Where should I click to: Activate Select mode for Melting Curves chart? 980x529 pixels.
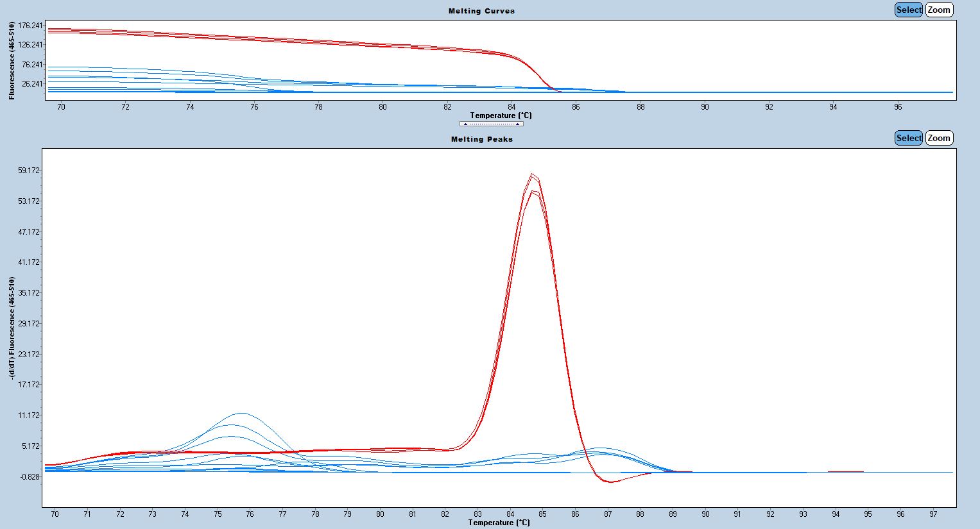coord(908,10)
